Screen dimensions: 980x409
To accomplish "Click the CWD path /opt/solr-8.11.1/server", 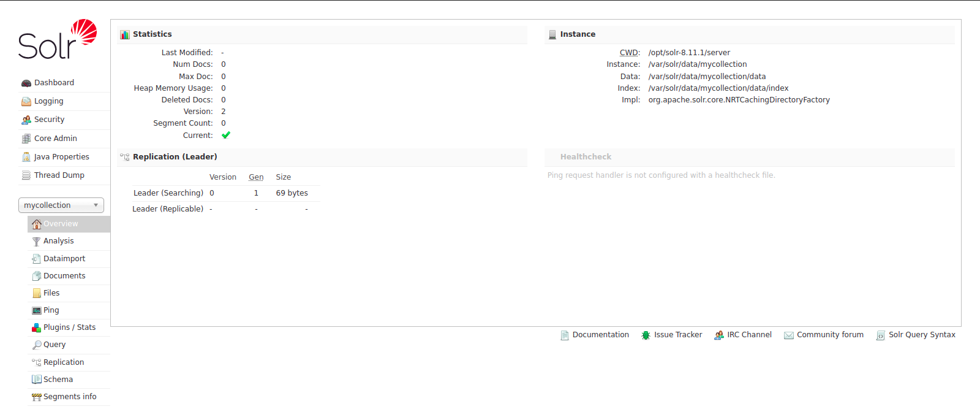I will click(689, 53).
